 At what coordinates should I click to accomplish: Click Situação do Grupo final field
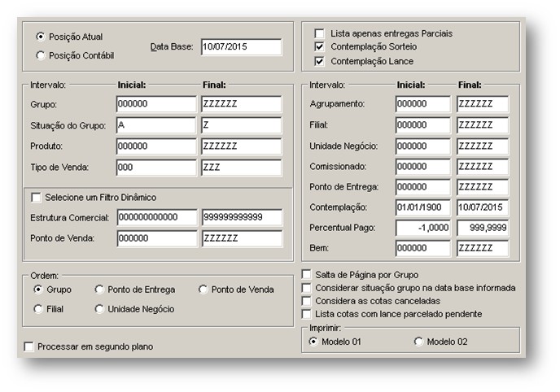click(x=242, y=125)
